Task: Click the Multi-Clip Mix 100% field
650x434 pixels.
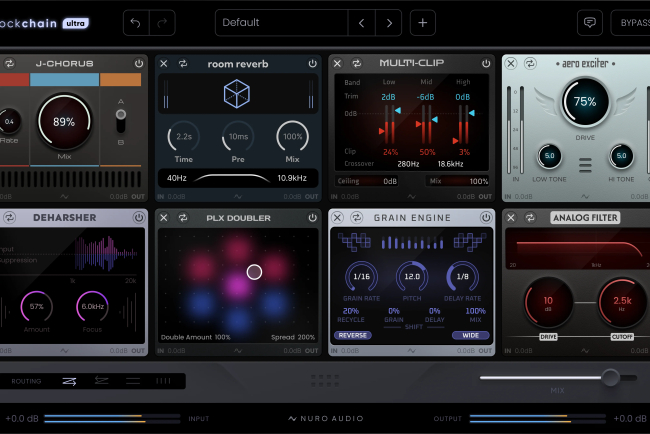Action: click(x=458, y=181)
